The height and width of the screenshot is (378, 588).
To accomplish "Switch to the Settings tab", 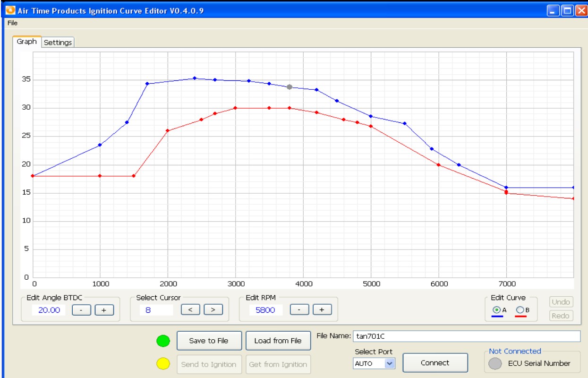I will pyautogui.click(x=58, y=43).
